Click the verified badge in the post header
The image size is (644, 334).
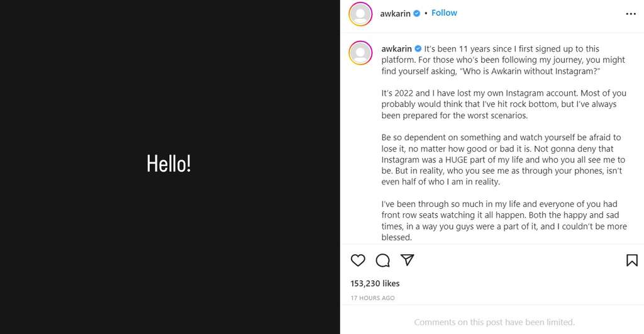point(416,13)
